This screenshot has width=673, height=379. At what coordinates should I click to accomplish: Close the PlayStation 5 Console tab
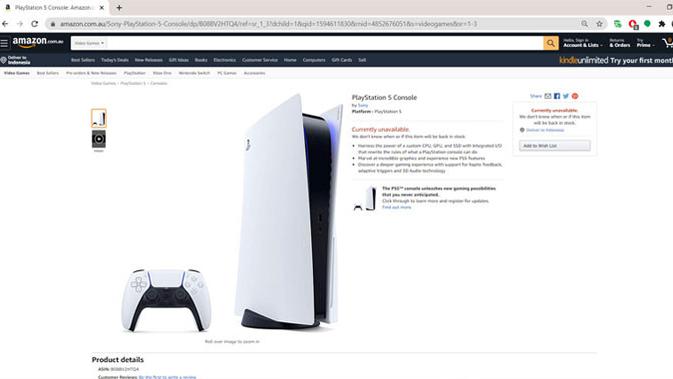coord(102,8)
